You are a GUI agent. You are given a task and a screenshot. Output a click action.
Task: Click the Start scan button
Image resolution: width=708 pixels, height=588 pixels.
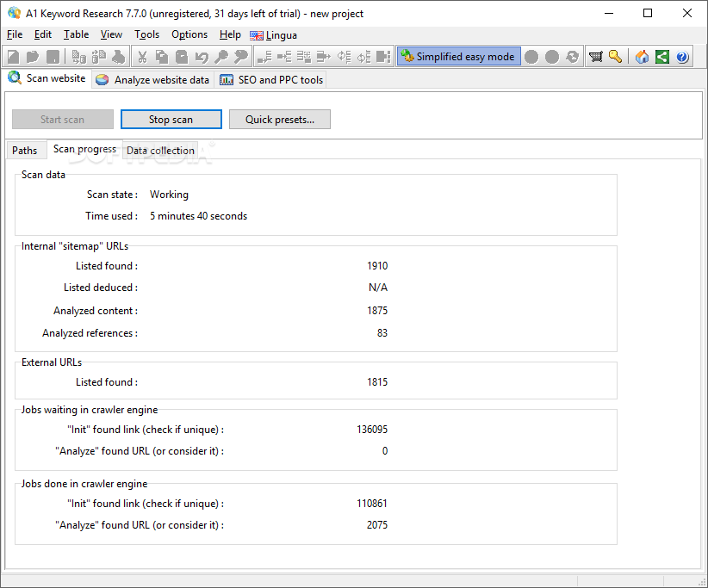63,119
